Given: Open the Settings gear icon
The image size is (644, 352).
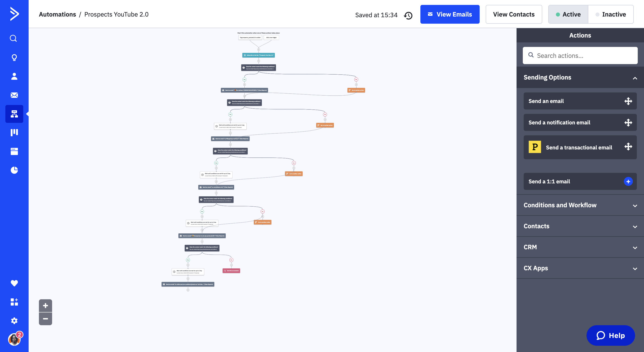Looking at the screenshot, I should pyautogui.click(x=14, y=321).
